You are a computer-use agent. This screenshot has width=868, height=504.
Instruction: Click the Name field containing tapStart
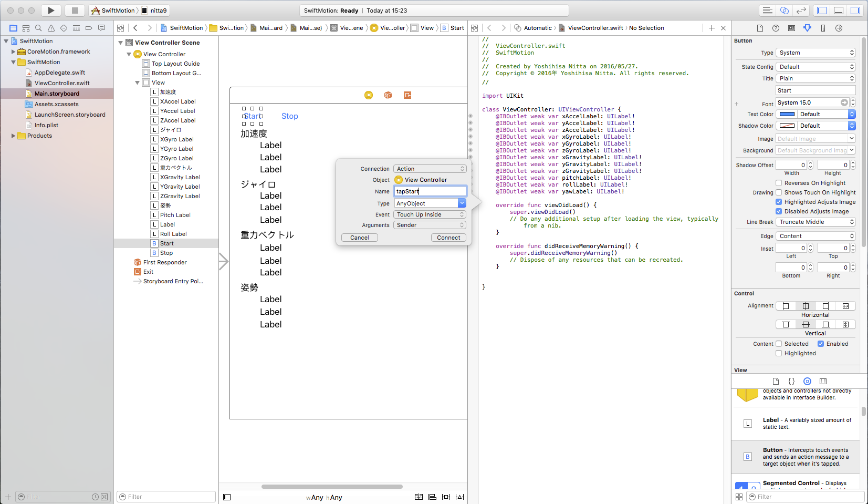pos(430,191)
